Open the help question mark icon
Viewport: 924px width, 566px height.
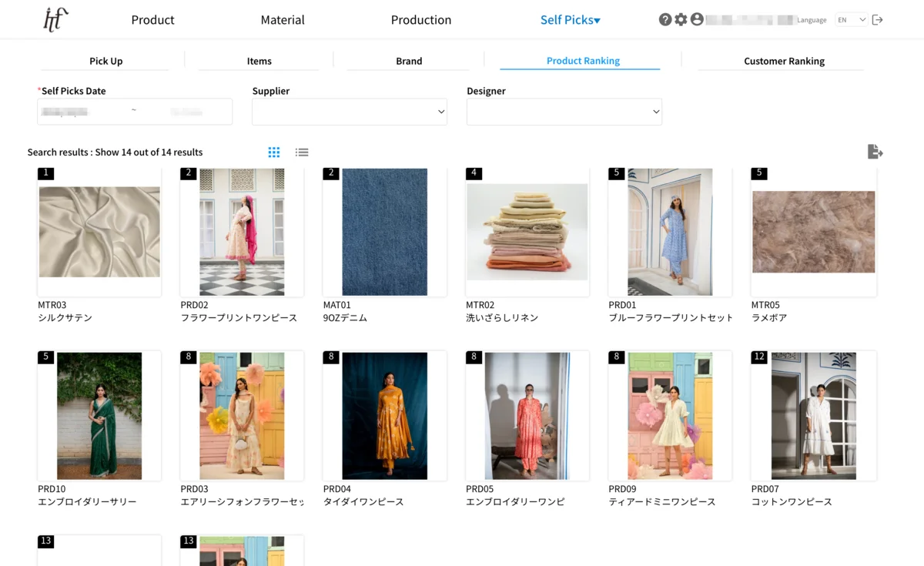(x=665, y=19)
